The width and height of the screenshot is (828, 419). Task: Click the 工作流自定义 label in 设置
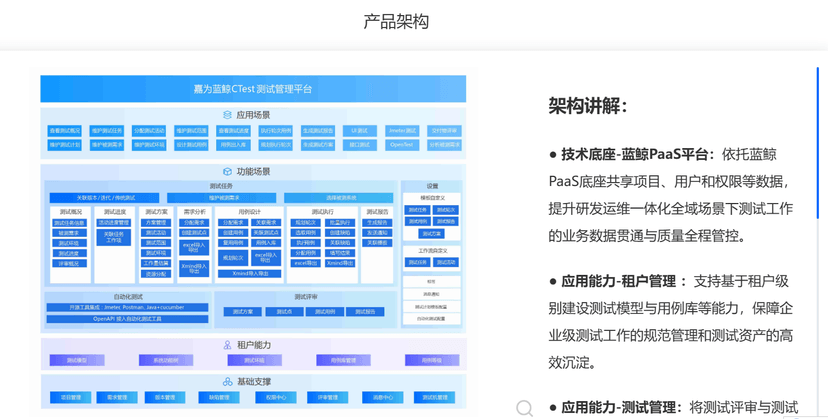[432, 250]
